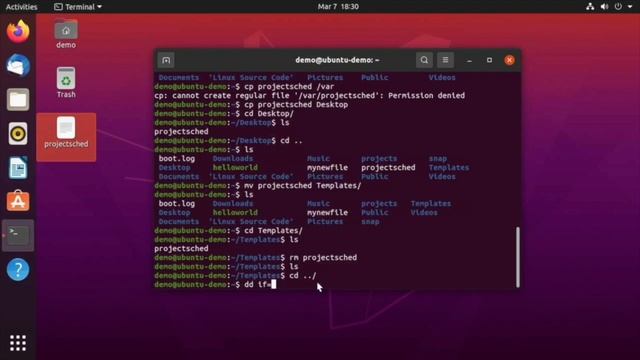
Task: Open the clock showing Mar 7 18:30
Action: click(x=338, y=7)
